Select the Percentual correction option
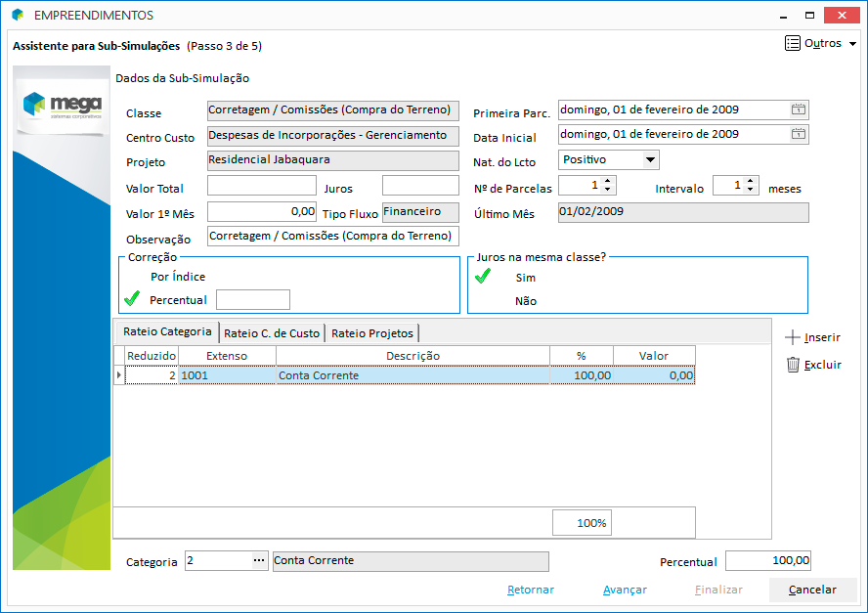This screenshot has width=868, height=613. pyautogui.click(x=177, y=299)
